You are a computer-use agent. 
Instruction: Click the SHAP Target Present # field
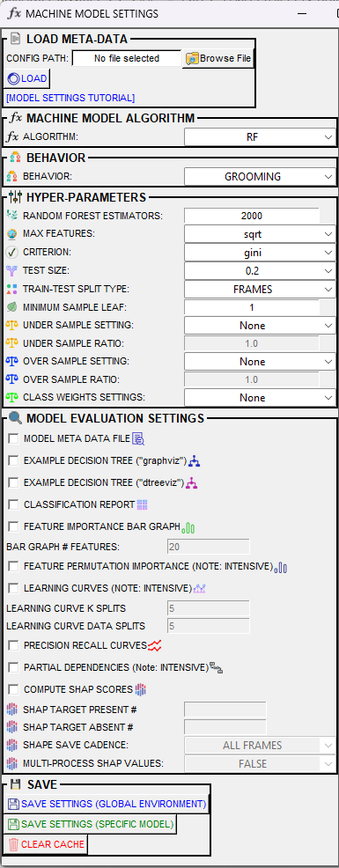click(x=225, y=710)
